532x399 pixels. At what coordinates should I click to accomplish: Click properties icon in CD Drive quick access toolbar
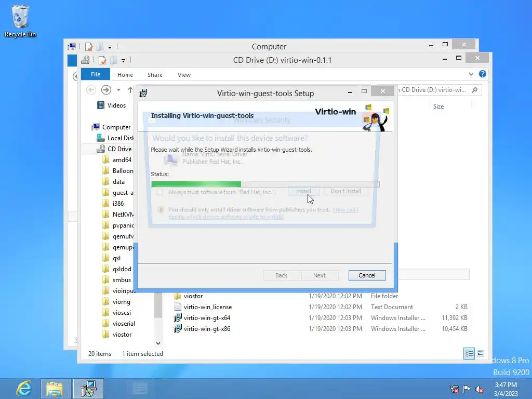[x=102, y=60]
